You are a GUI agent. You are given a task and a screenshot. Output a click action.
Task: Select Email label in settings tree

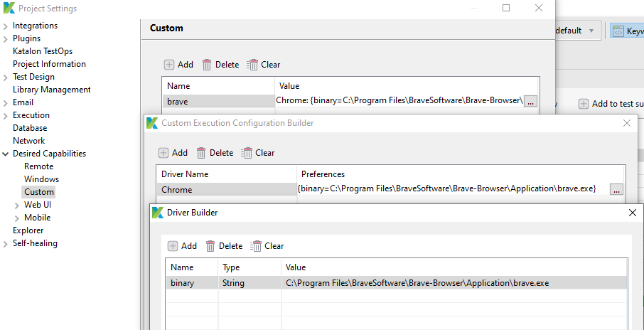click(23, 102)
